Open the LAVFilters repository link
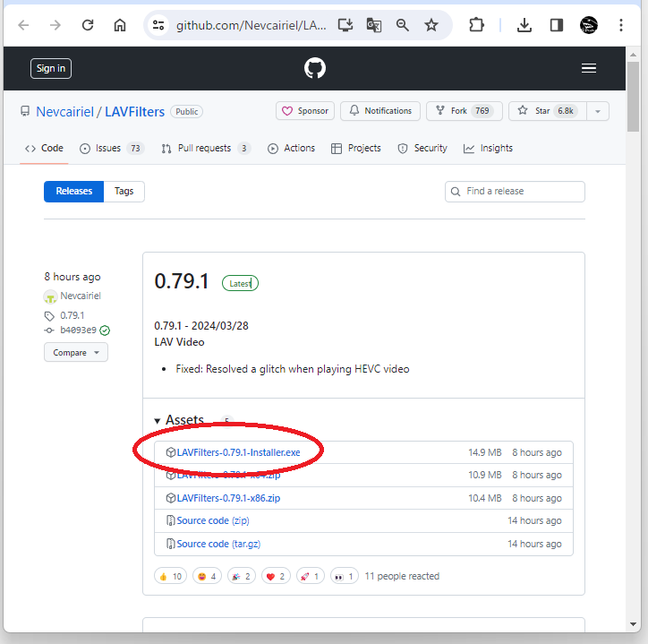Screen dimensions: 648x644 [135, 112]
